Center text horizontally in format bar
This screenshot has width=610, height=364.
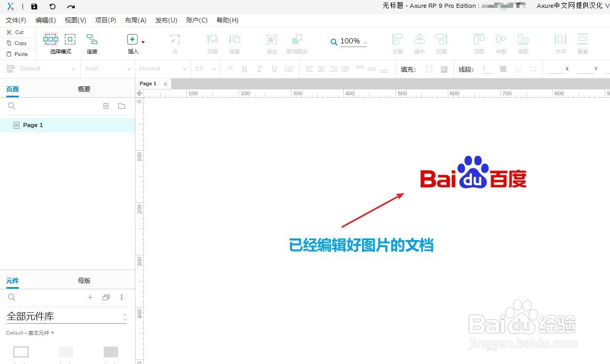point(321,69)
